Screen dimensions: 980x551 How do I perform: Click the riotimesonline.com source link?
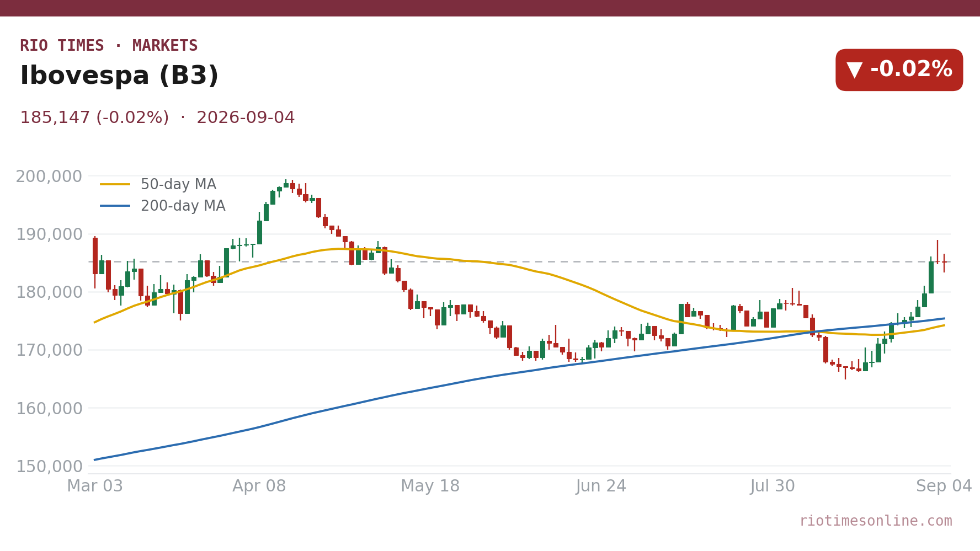pyautogui.click(x=876, y=521)
